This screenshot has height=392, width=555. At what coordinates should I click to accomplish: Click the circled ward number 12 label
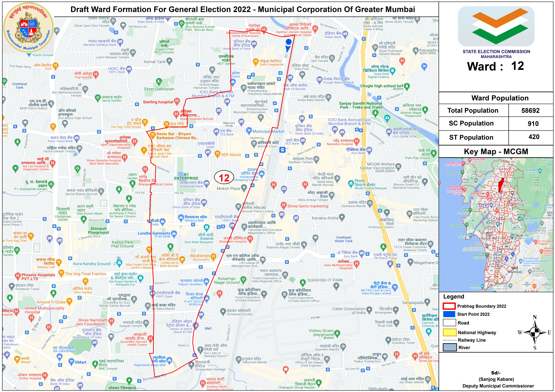point(224,177)
